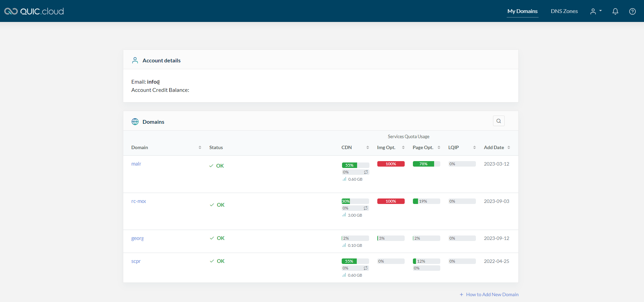
Task: Open the QUIC.cloud logo home link
Action: 34,11
